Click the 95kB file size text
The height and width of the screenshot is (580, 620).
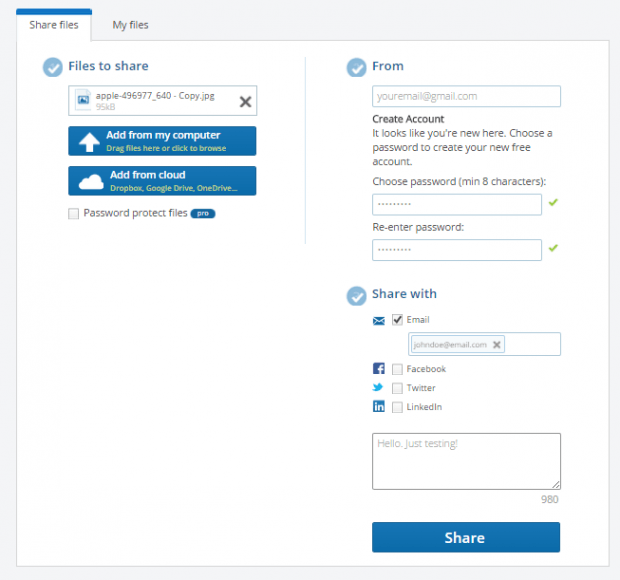[105, 107]
